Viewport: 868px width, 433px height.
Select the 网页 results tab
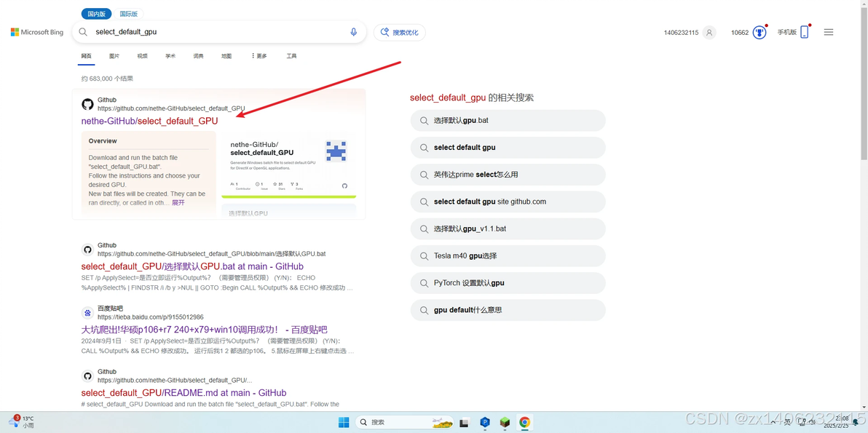tap(87, 57)
